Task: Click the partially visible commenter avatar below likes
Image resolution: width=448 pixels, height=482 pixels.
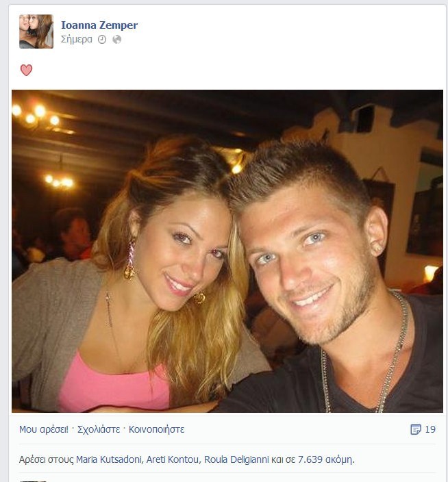Action: [x=33, y=481]
